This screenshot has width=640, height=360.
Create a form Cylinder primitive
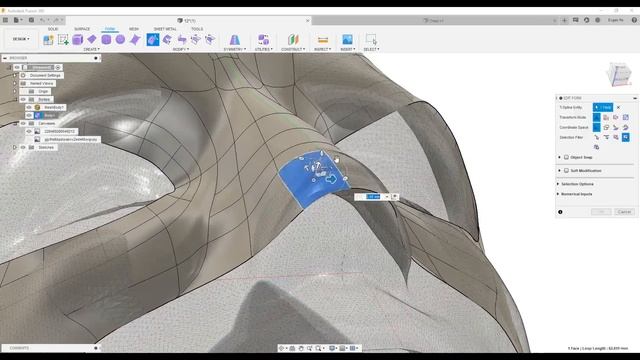pos(106,40)
